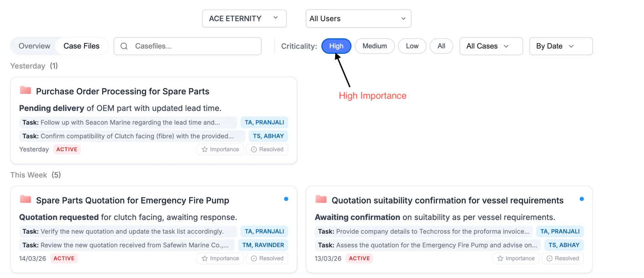Screen dimensions: 644x278
Task: Mark Quotation suitability case as Resolved
Action: point(563,258)
